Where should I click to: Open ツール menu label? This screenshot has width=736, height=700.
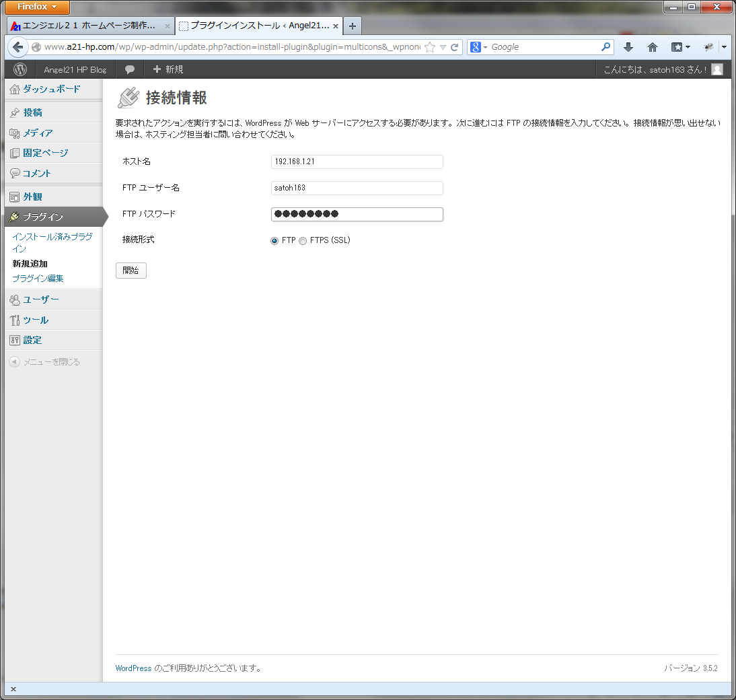click(36, 320)
